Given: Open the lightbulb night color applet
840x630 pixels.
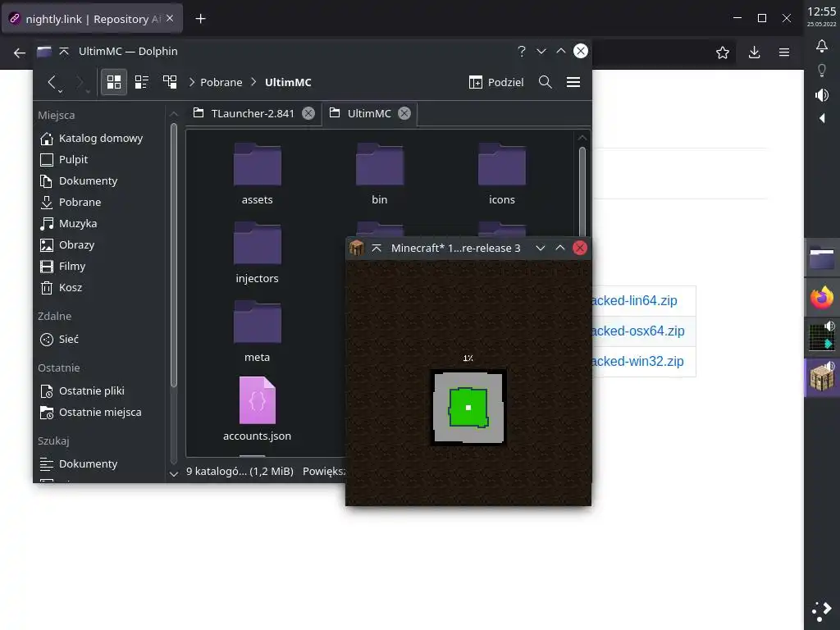Looking at the screenshot, I should (822, 71).
